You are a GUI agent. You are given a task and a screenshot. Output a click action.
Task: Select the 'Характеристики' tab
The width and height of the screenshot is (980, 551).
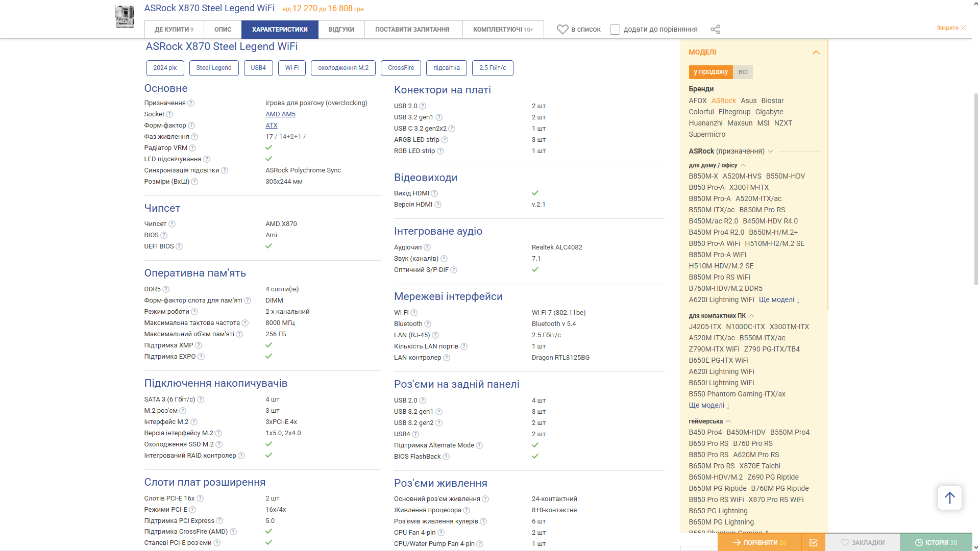(x=280, y=30)
